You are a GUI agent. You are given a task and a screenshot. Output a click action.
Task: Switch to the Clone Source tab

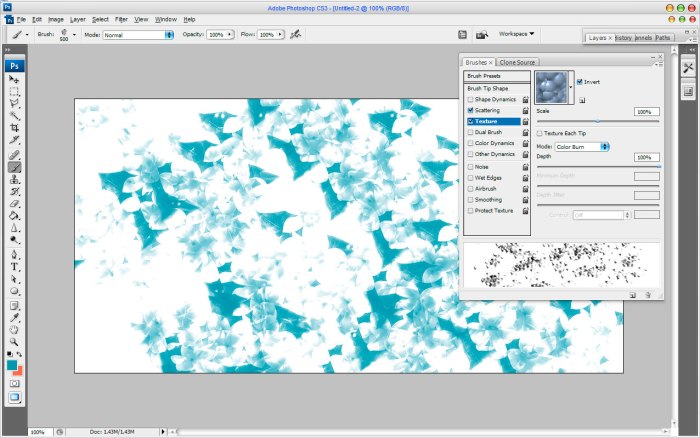(517, 63)
